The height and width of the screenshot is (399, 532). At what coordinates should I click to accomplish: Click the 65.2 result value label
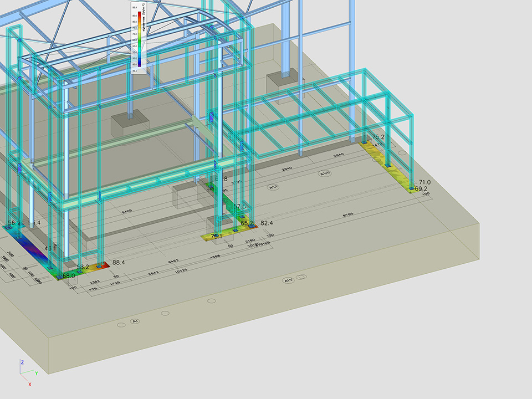click(x=247, y=224)
